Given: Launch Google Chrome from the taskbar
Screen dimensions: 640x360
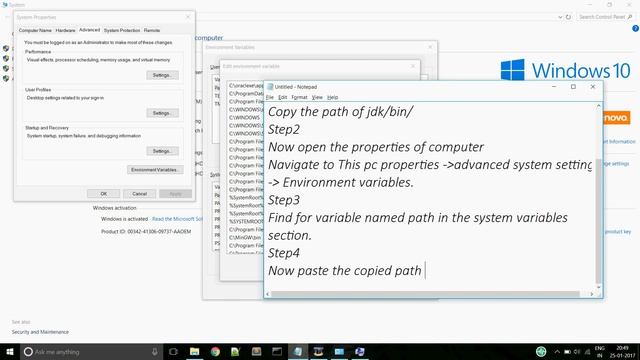Looking at the screenshot, I should pyautogui.click(x=215, y=351).
